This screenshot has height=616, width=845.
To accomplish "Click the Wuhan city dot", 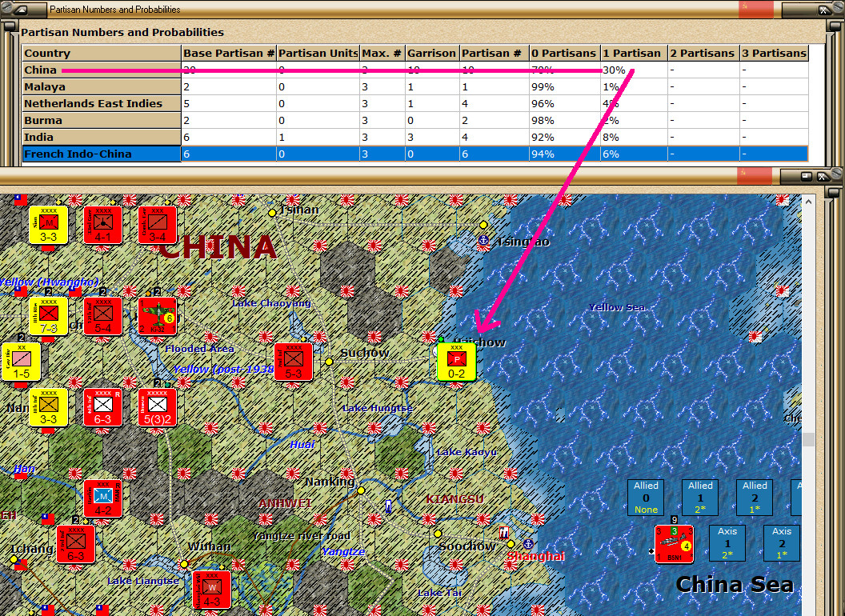I will point(184,564).
